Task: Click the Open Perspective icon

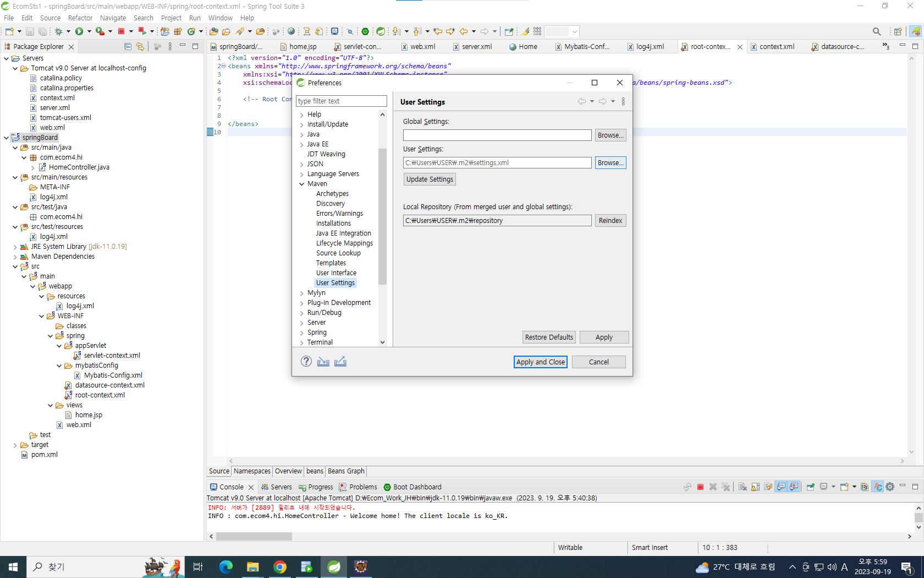Action: tap(898, 31)
